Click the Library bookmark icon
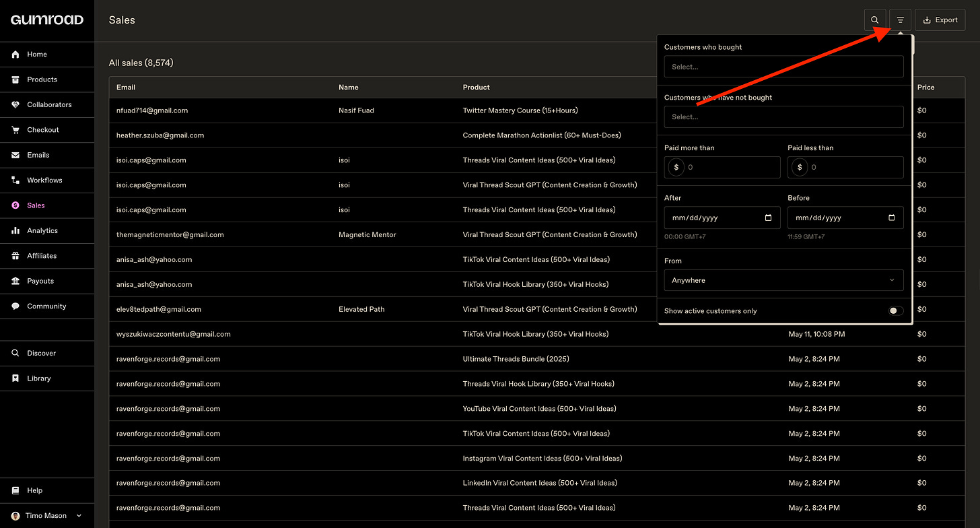Screen dimensions: 980x528 (x=15, y=378)
